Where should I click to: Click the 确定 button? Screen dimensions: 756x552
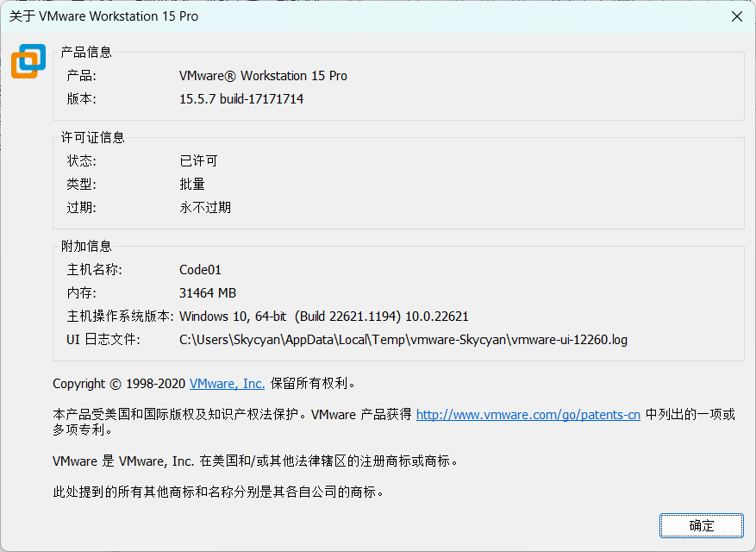point(702,525)
